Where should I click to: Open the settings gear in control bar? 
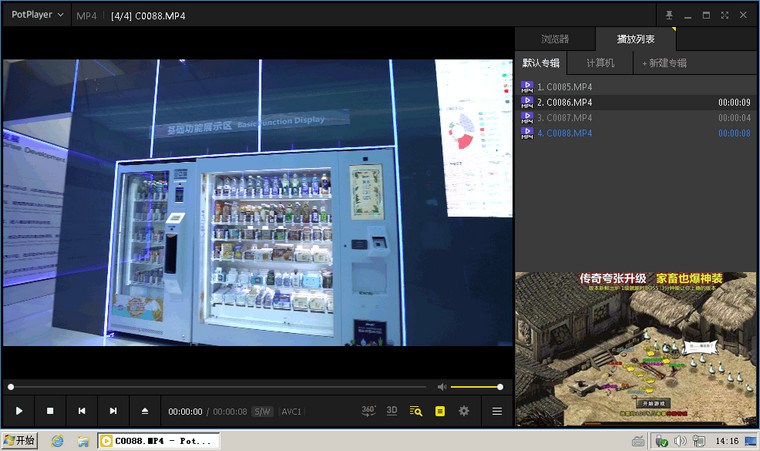464,411
